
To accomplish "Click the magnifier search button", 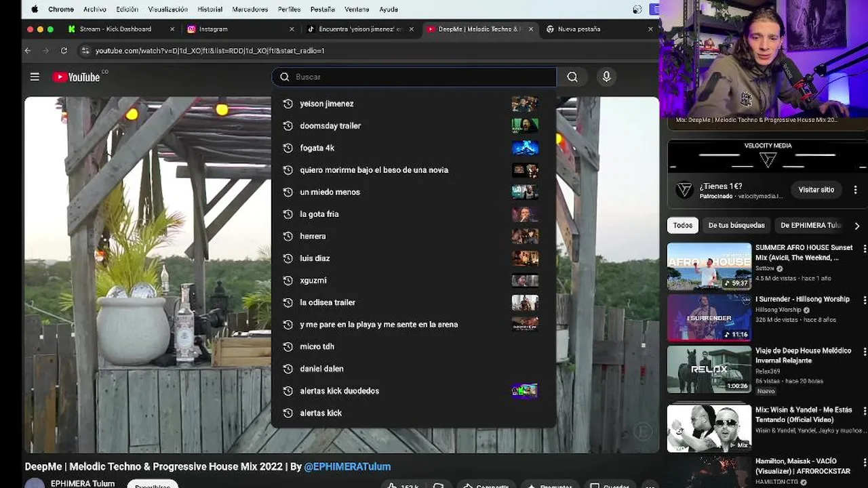I will pos(572,77).
